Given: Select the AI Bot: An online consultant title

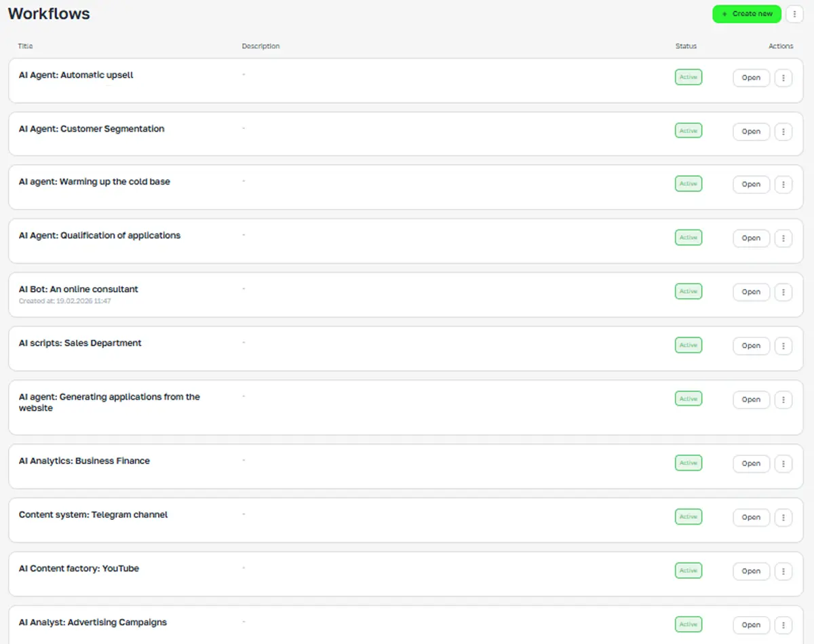Looking at the screenshot, I should tap(78, 289).
